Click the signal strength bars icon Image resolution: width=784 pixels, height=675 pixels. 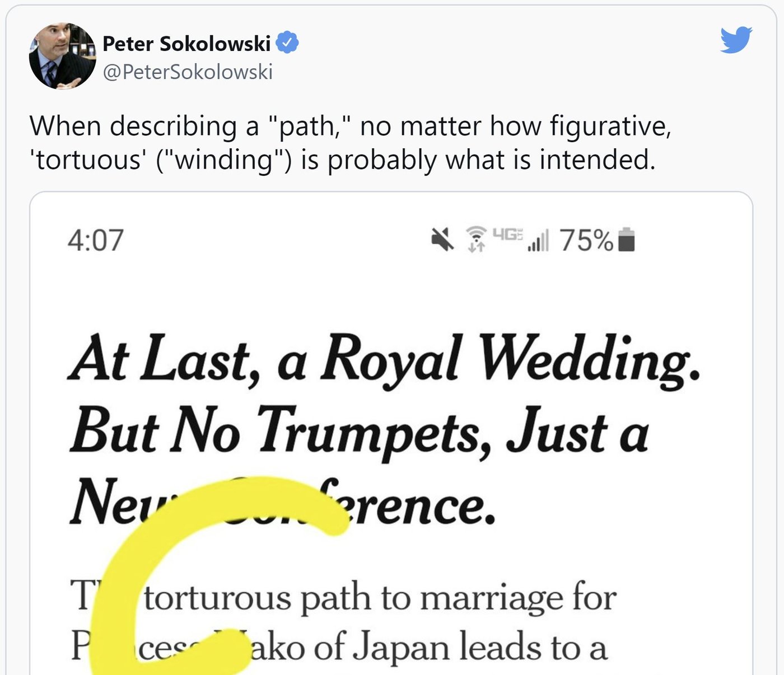(x=538, y=241)
